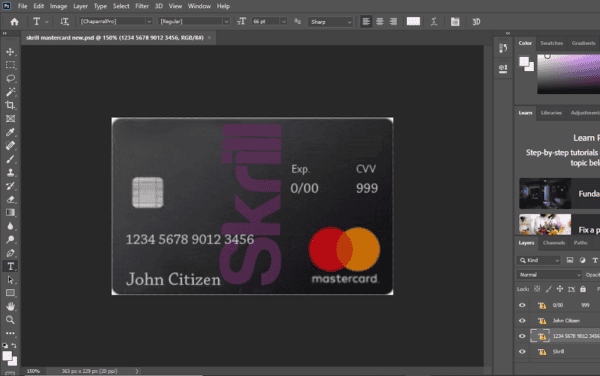Select the Dodge tool

(10, 239)
